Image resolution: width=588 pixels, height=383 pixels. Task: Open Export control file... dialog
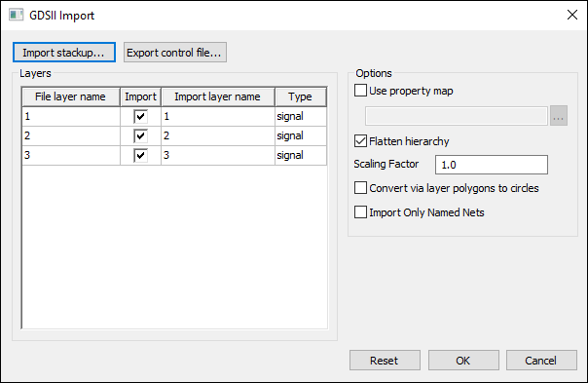coord(175,53)
